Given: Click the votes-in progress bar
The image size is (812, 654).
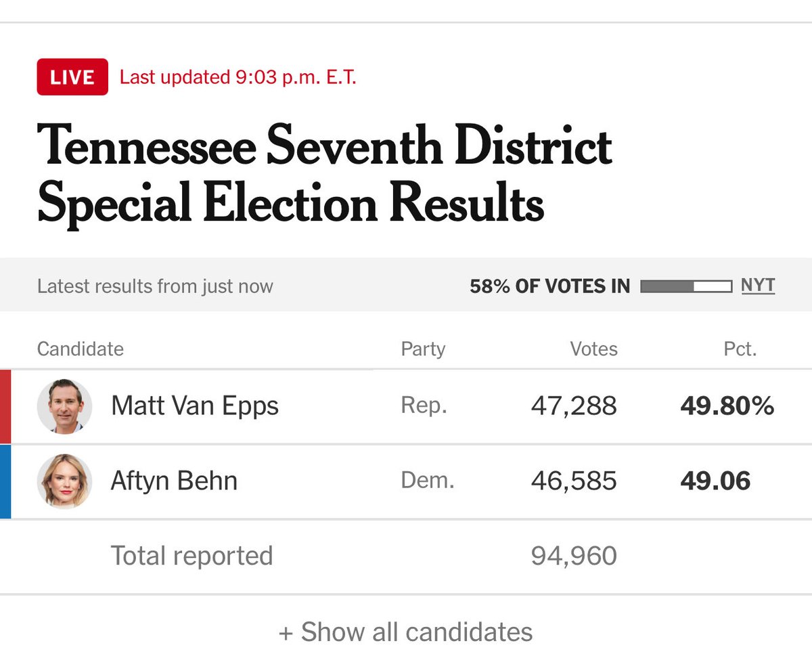Looking at the screenshot, I should pos(685,286).
